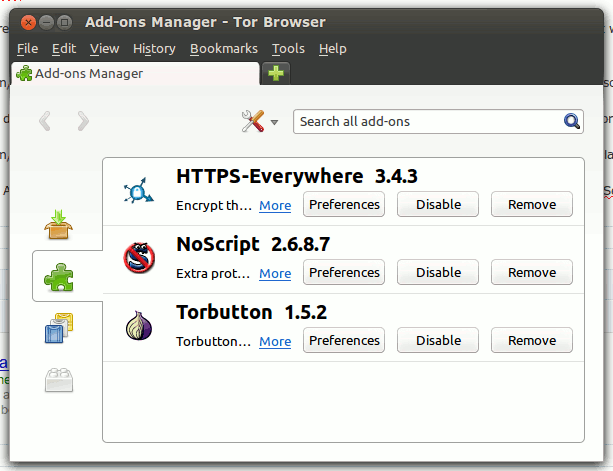This screenshot has width=613, height=471.
Task: Show More details for NoScript
Action: [x=275, y=273]
